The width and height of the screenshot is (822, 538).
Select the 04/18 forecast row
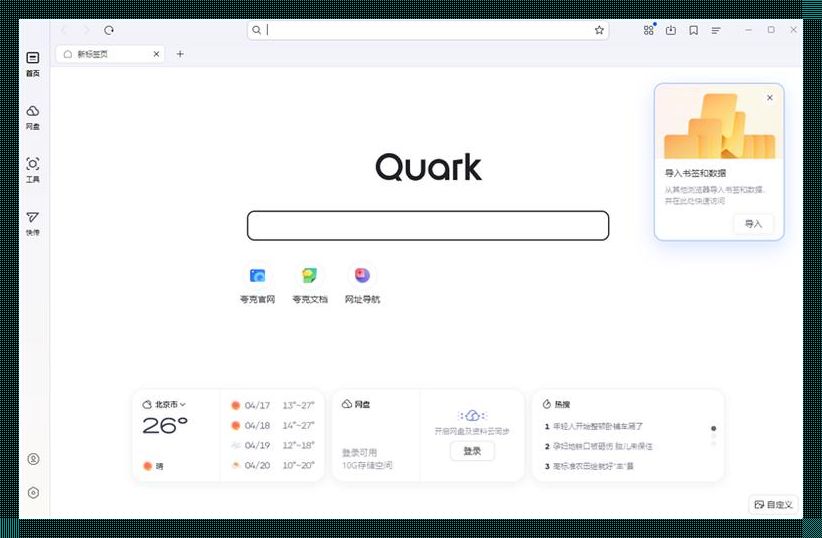click(272, 425)
